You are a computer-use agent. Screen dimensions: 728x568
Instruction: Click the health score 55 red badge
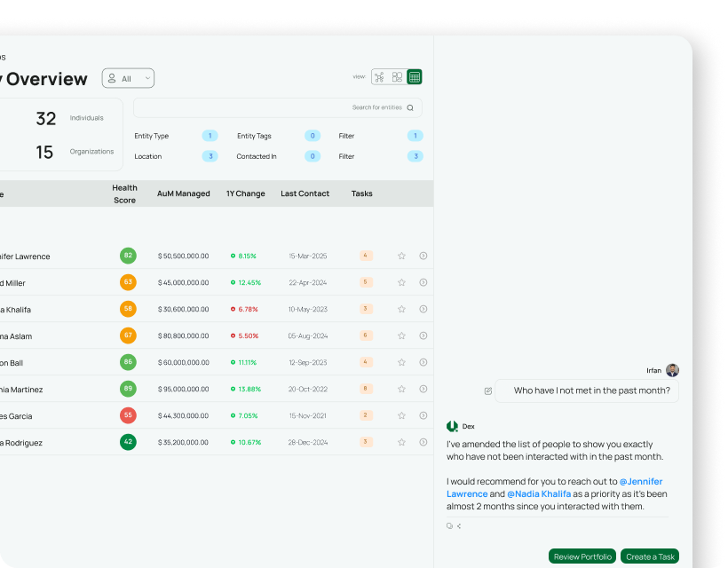point(128,415)
